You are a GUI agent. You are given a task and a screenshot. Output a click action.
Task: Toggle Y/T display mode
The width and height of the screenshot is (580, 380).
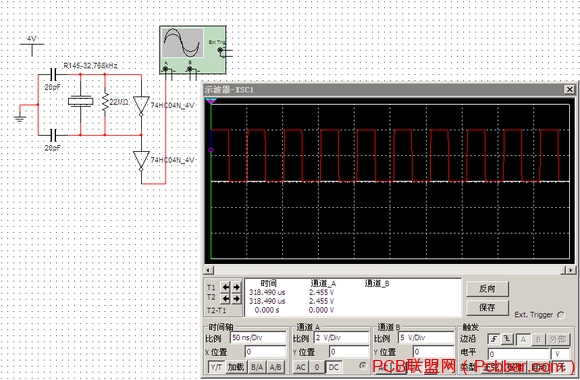(x=216, y=367)
